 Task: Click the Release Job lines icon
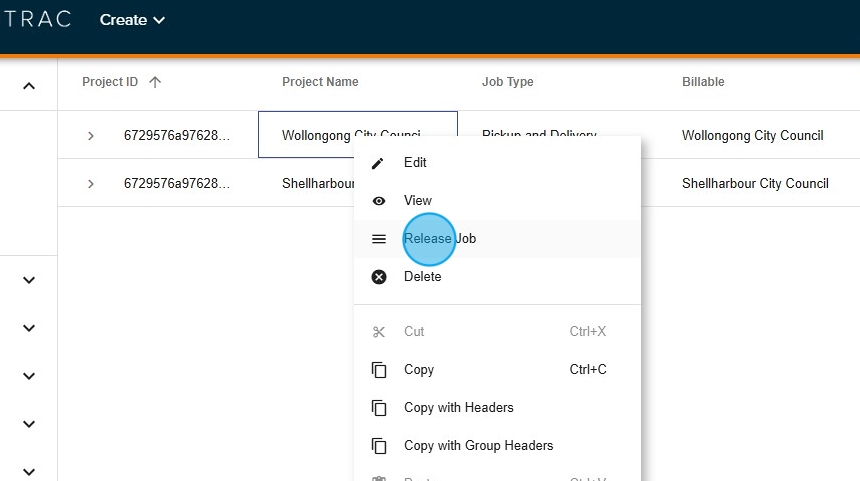378,239
